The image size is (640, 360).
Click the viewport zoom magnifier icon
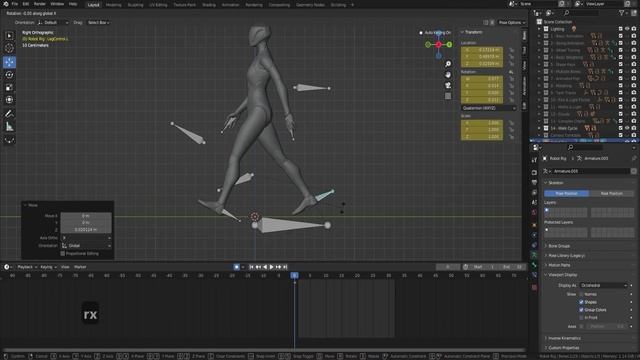(x=448, y=64)
